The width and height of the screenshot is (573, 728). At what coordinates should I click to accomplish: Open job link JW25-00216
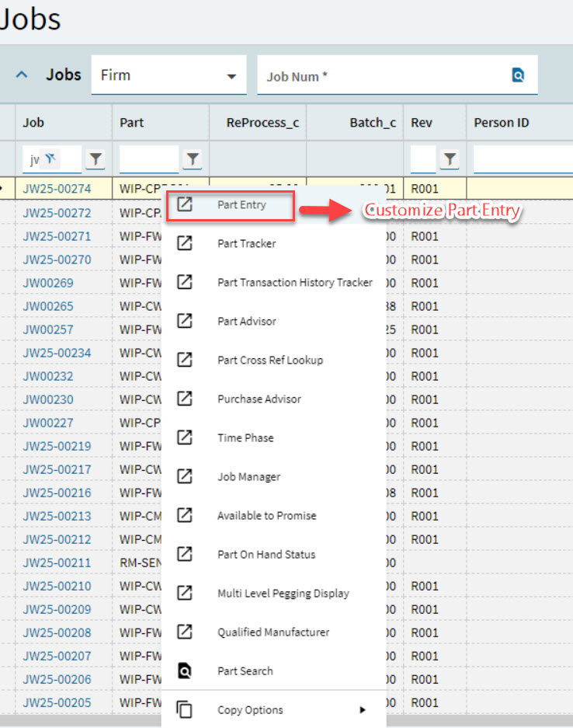point(57,493)
